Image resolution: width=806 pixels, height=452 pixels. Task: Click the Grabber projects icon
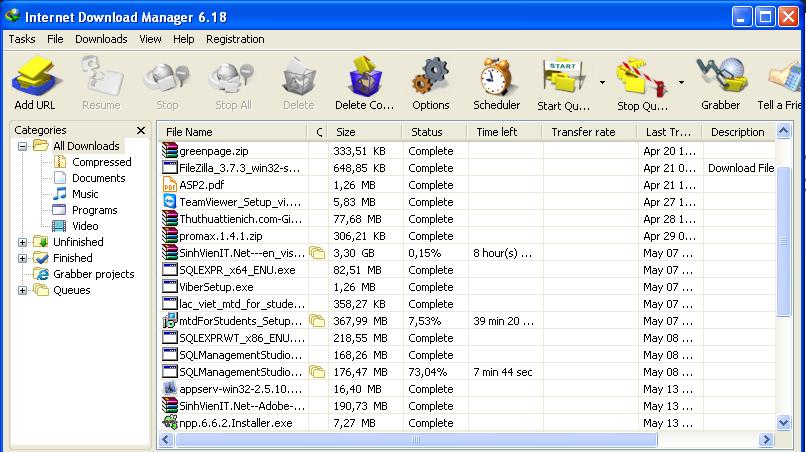click(x=41, y=274)
